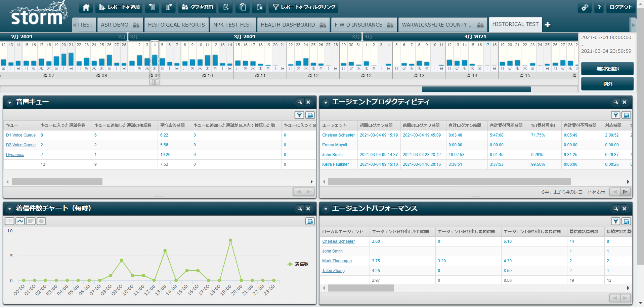Switch to the ASR DEMO tab
Screen dimensions: 644x307
click(120, 25)
